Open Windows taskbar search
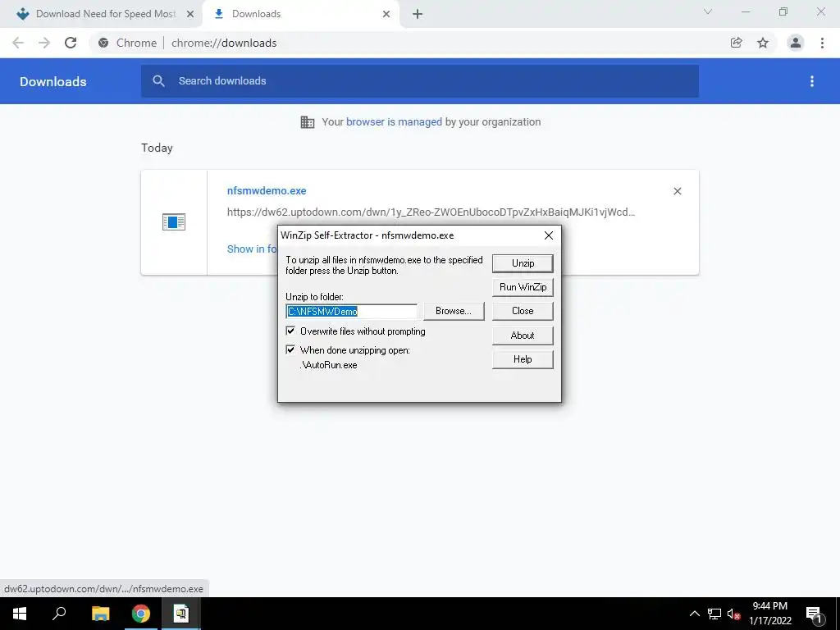Screen dimensions: 840x630 pos(59,614)
